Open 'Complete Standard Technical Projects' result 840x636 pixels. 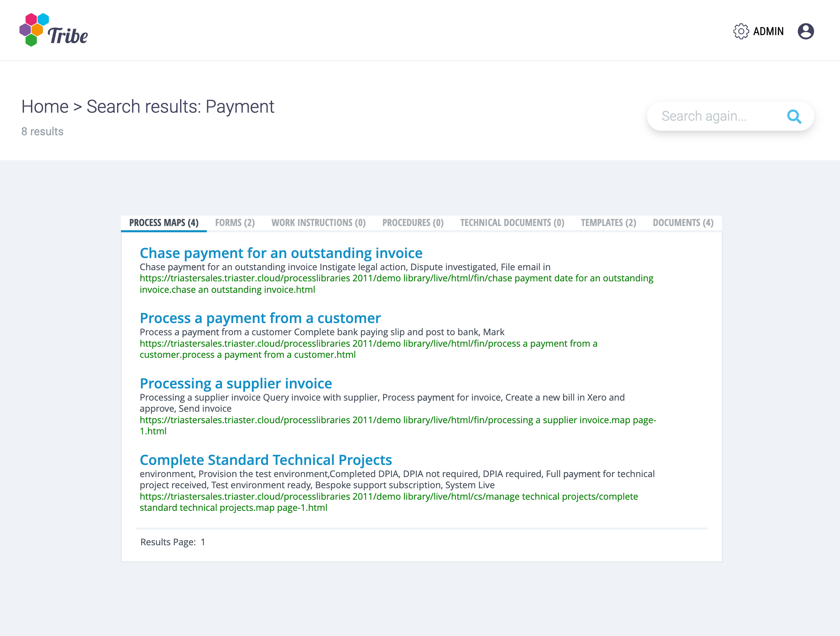click(266, 460)
